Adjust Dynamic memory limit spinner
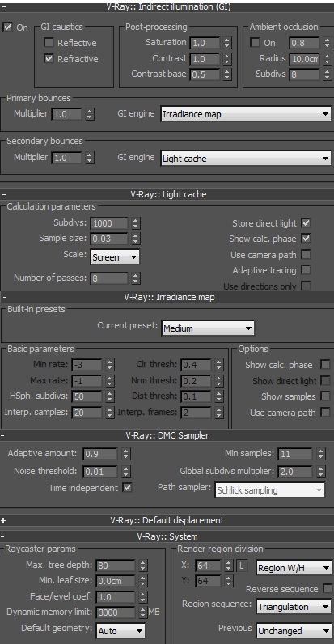Screen dimensions: 334x644 pos(142,612)
